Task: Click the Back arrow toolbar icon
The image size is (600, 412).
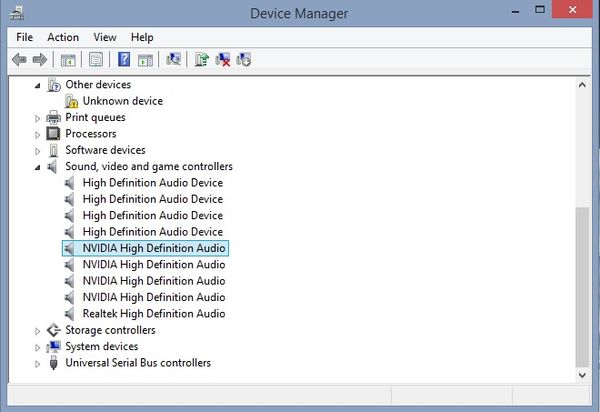Action: (19, 60)
